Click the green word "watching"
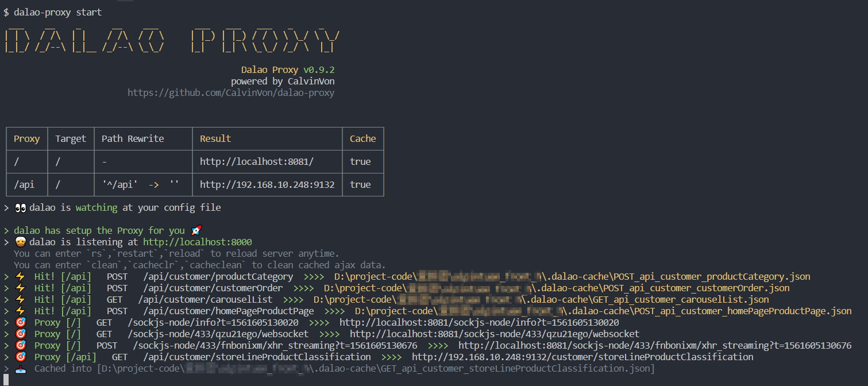868x386 pixels. click(x=97, y=207)
